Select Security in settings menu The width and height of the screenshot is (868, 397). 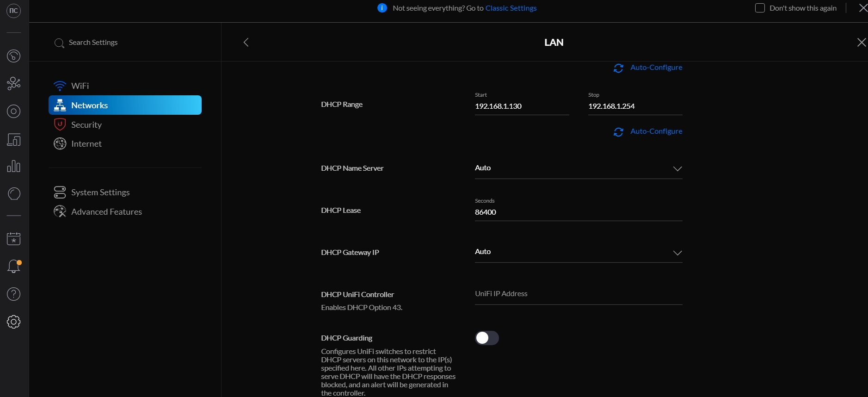[125, 124]
